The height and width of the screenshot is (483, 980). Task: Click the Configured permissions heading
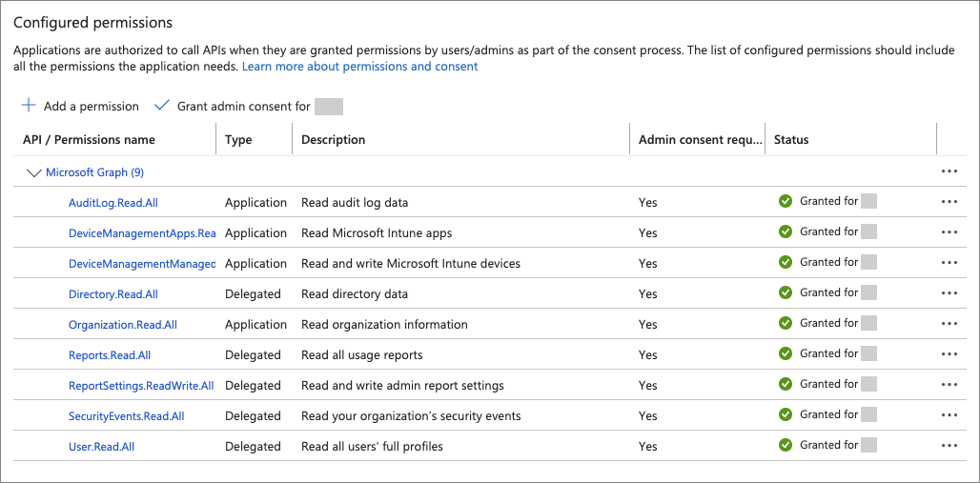[x=92, y=23]
